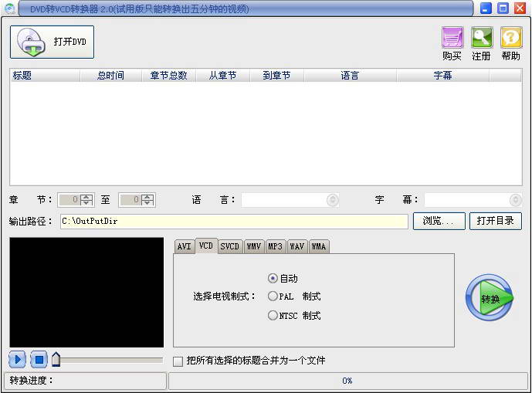The image size is (532, 393).
Task: Click the 总时间 column header
Action: click(110, 76)
